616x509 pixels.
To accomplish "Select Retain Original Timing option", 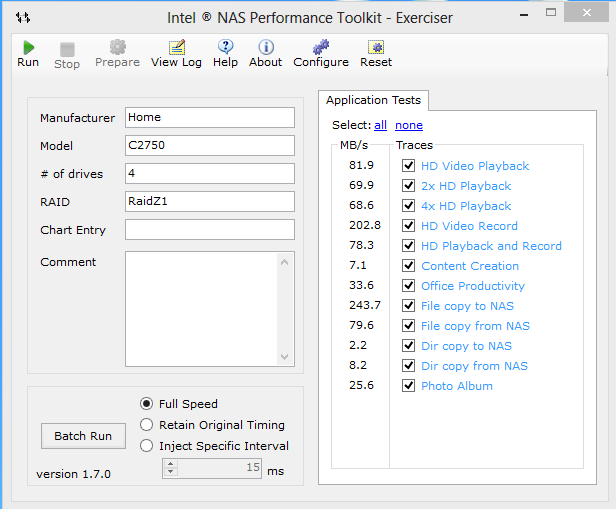I will click(147, 425).
